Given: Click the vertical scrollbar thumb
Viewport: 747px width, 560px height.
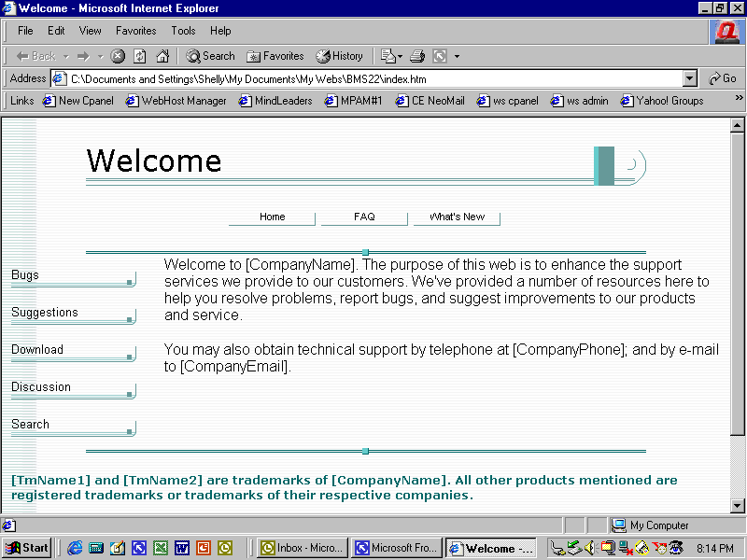Looking at the screenshot, I should pyautogui.click(x=737, y=284).
